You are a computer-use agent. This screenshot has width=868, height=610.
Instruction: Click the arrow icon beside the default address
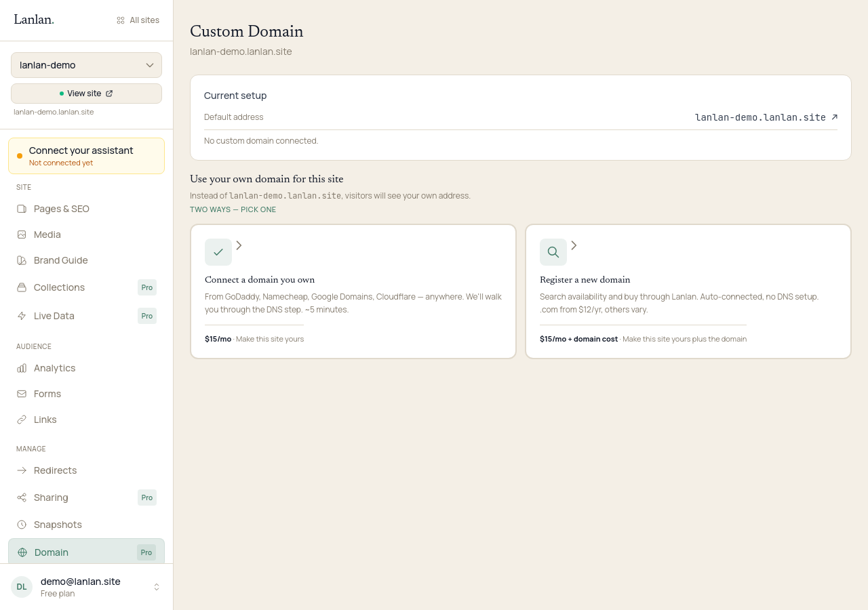coord(834,117)
